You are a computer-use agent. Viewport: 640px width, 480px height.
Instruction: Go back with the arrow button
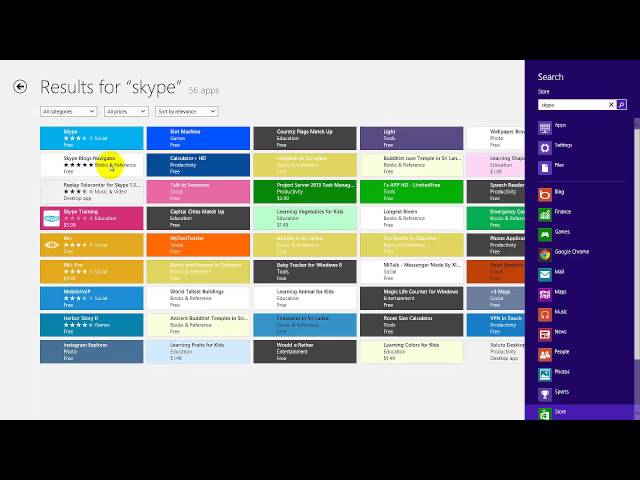click(x=20, y=87)
